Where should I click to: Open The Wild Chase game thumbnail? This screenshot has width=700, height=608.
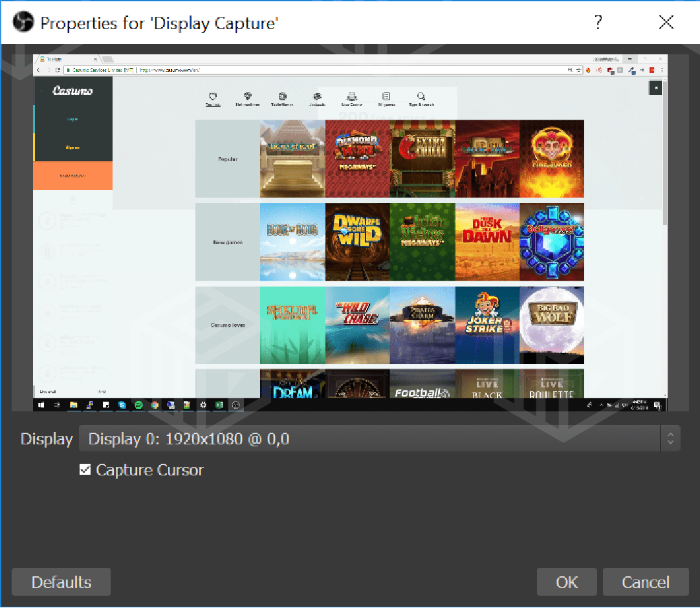tap(358, 325)
